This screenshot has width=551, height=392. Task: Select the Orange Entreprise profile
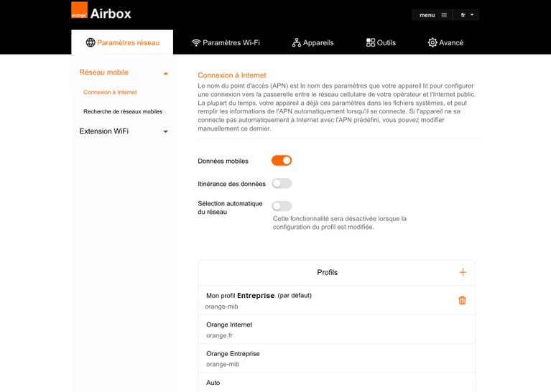[337, 358]
